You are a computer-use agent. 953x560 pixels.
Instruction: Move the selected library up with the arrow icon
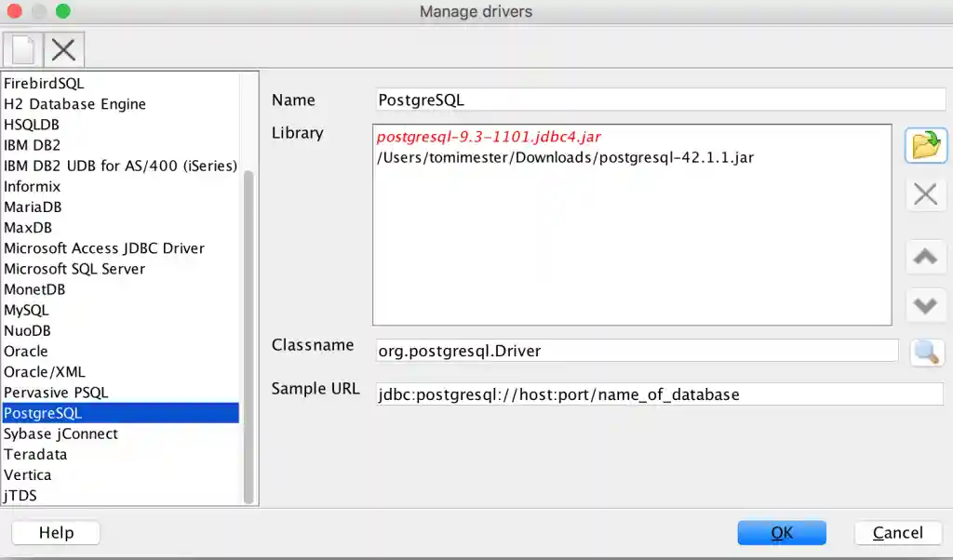925,257
